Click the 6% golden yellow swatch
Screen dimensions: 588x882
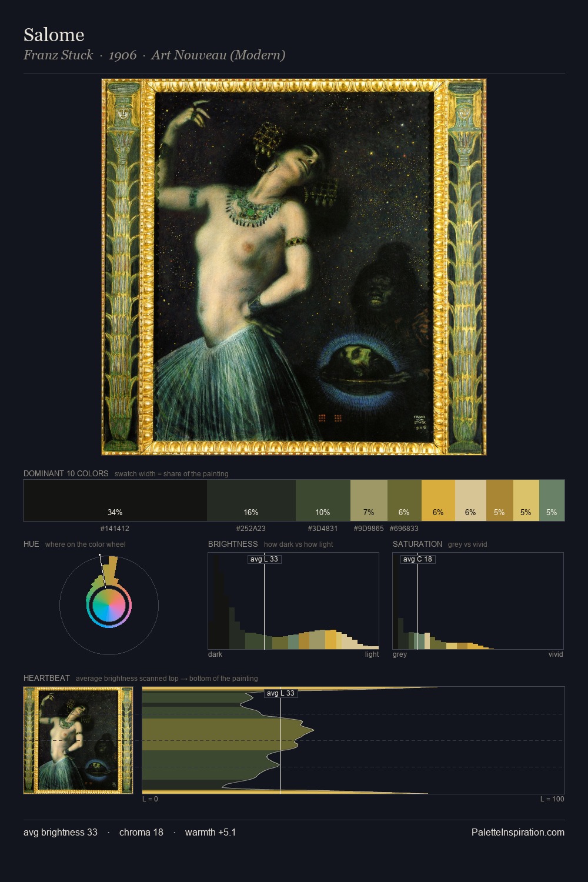coord(438,500)
